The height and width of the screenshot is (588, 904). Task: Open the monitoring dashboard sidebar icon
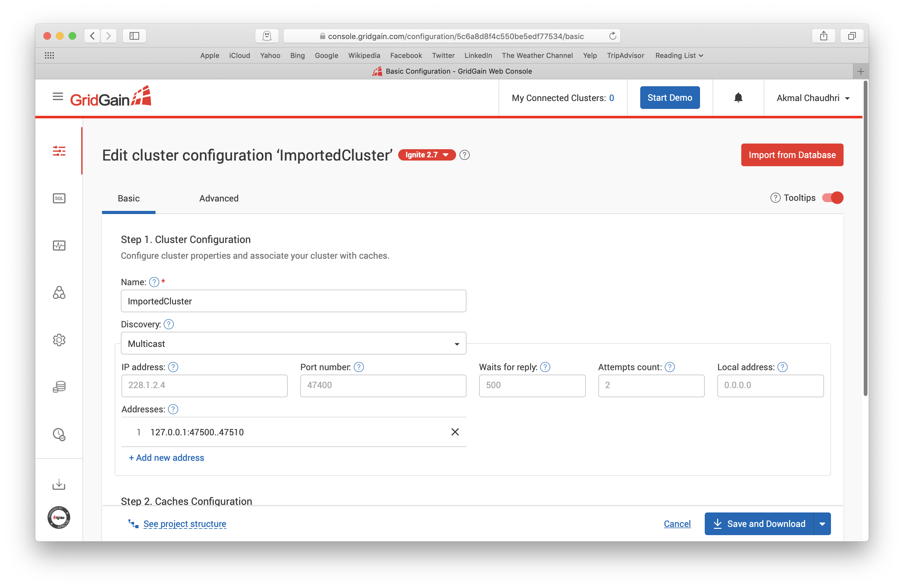tap(59, 246)
